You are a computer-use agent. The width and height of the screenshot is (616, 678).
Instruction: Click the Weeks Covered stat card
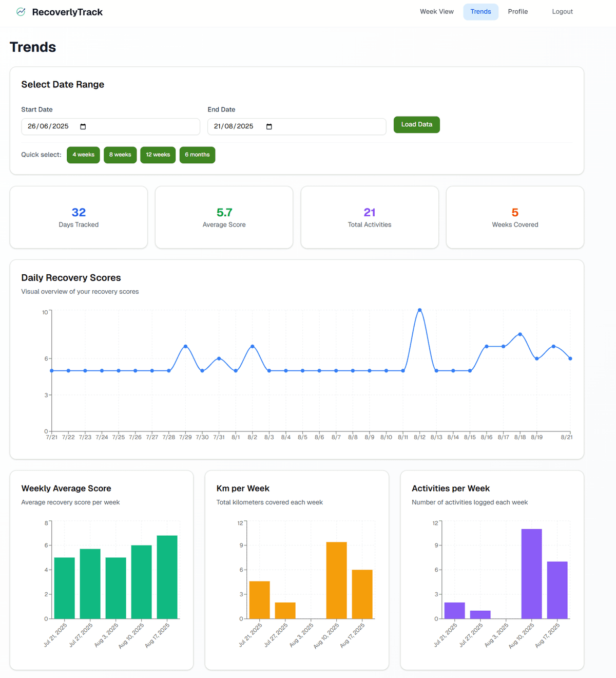pos(515,217)
